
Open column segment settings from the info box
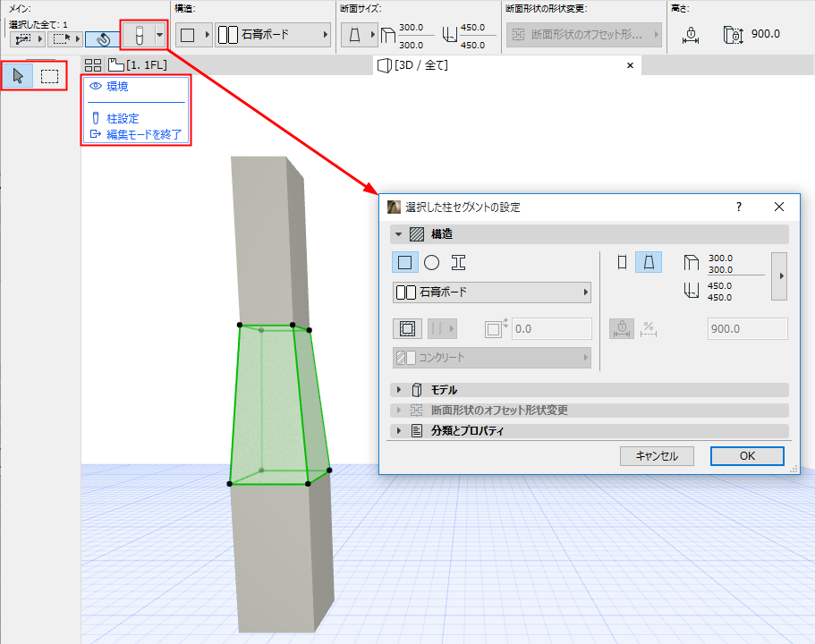point(139,36)
